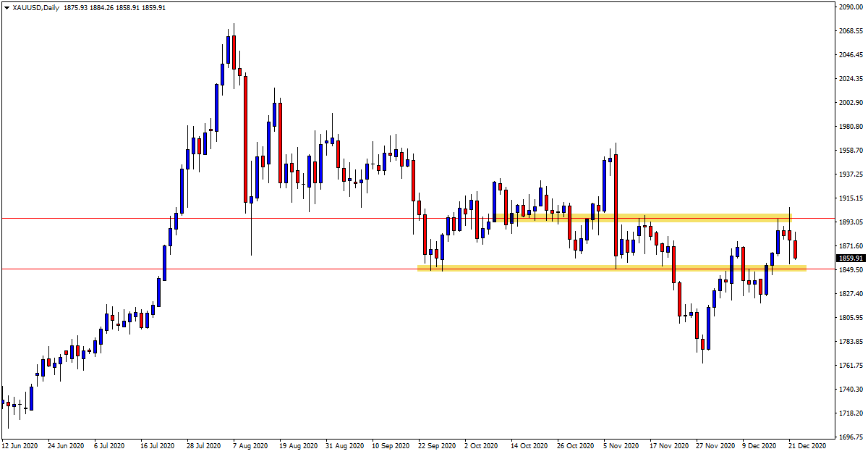Click the 27 Nov 2020 date label

coord(715,447)
